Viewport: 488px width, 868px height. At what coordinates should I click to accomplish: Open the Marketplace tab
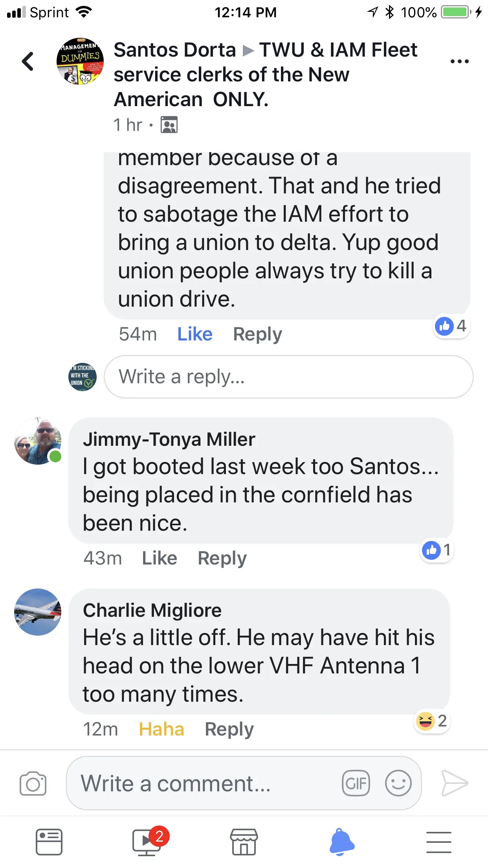[244, 842]
